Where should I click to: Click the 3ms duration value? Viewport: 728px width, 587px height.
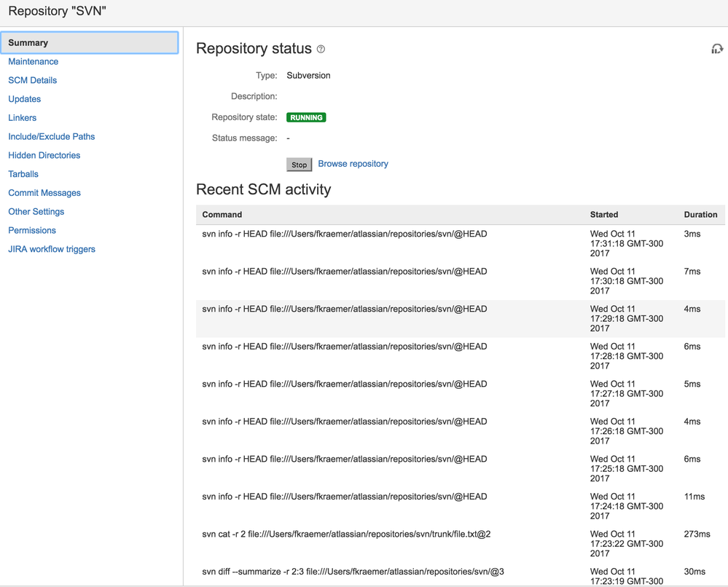pos(692,234)
